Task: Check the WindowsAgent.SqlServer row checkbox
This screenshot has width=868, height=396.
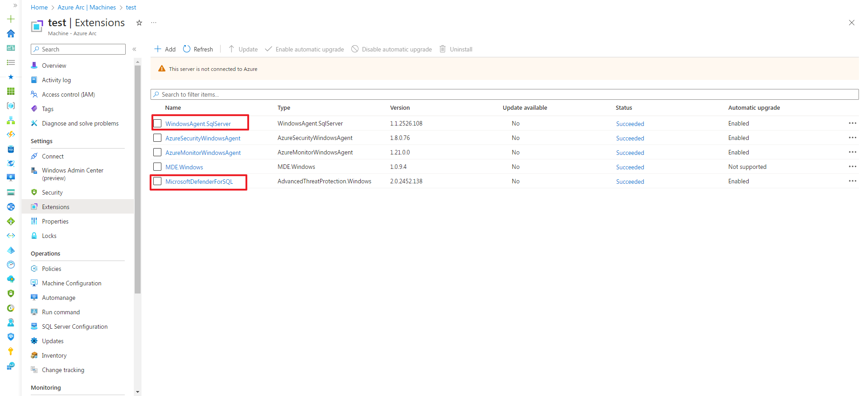Action: (157, 123)
